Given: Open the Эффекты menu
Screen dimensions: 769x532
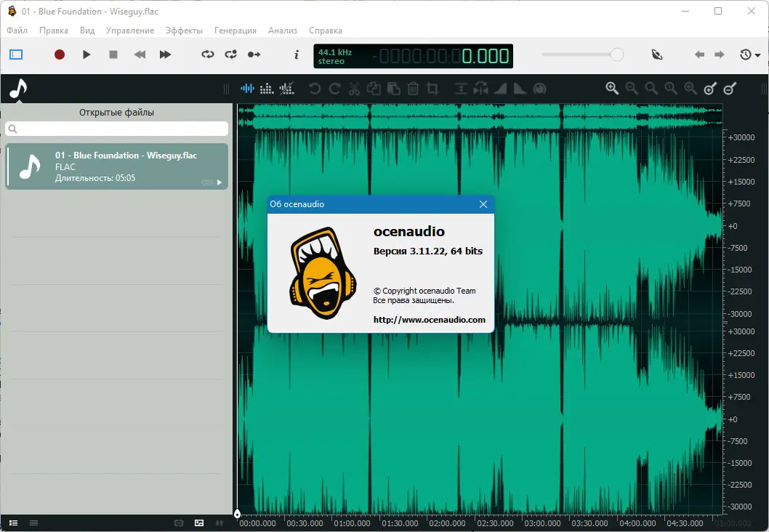Looking at the screenshot, I should tap(184, 31).
